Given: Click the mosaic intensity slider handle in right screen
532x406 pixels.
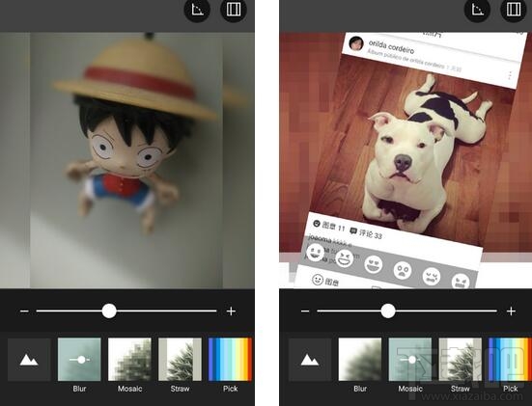Looking at the screenshot, I should (x=388, y=311).
